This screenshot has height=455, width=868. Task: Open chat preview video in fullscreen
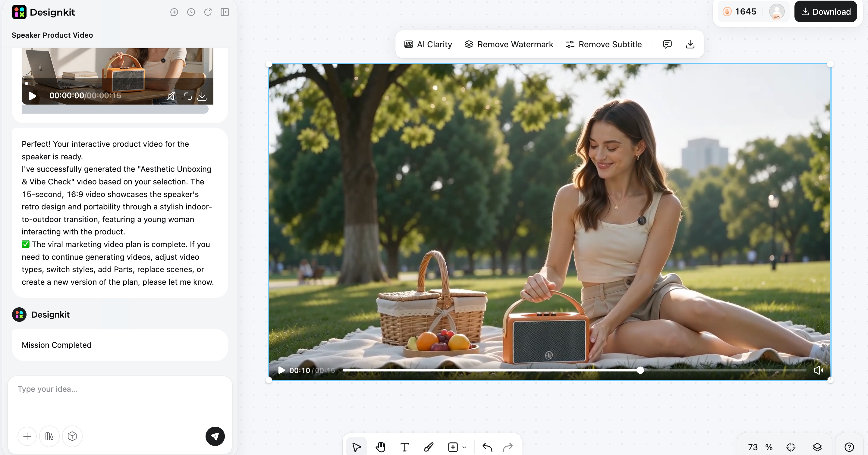188,96
